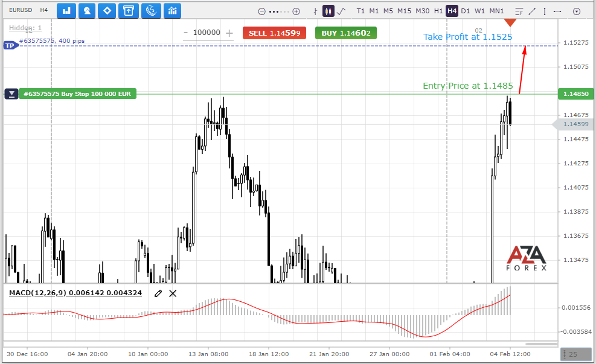
Task: Click the H4 label beside EURUSD
Action: click(x=44, y=10)
